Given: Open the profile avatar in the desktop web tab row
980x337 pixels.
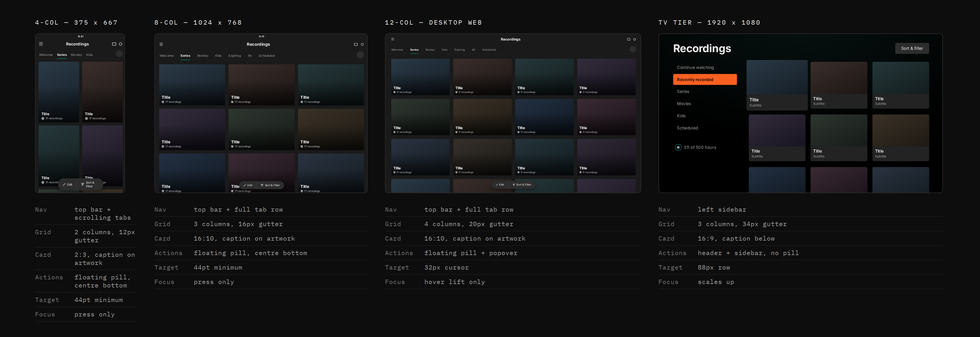Looking at the screenshot, I should (633, 49).
